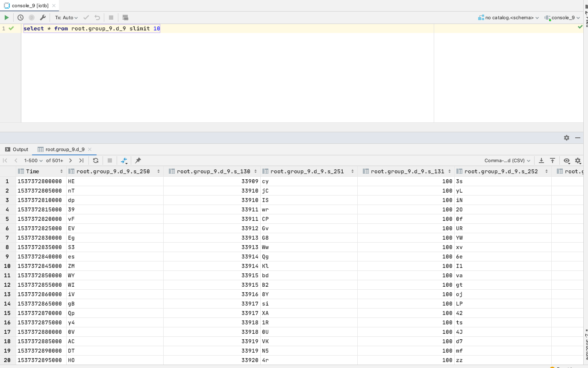Click cell 'jC' in s_251 column
This screenshot has width=588, height=368.
(x=309, y=191)
